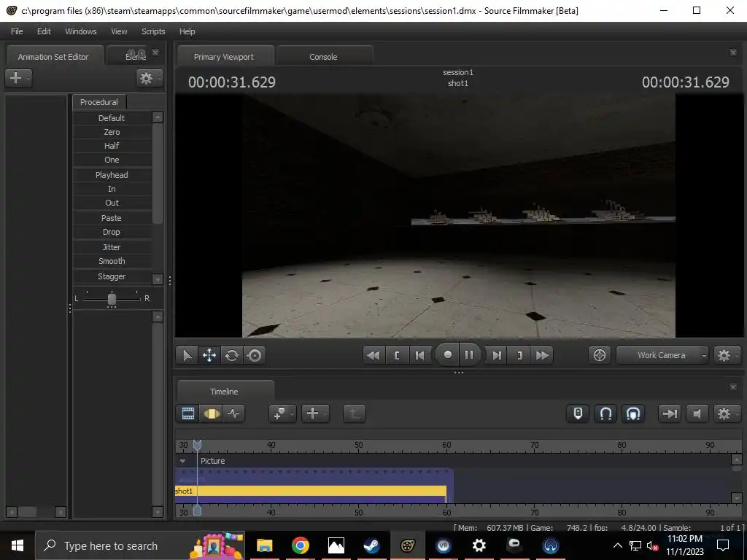The height and width of the screenshot is (560, 747).
Task: Select the move manipulator tool
Action: 209,355
